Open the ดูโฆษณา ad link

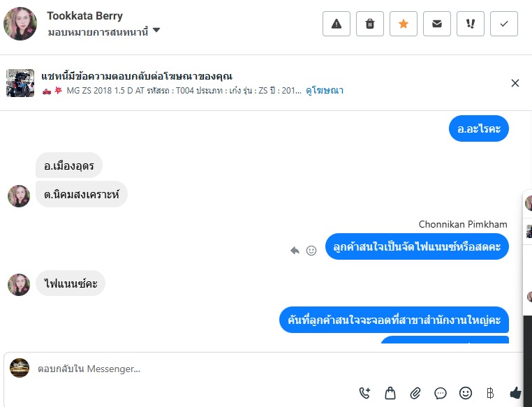(x=324, y=91)
